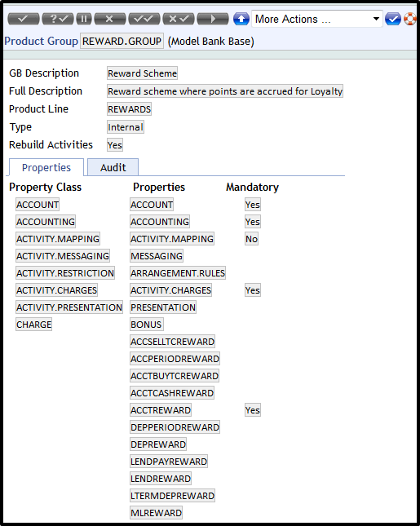
Task: Click the REWARD.GROUP product group field
Action: click(122, 42)
